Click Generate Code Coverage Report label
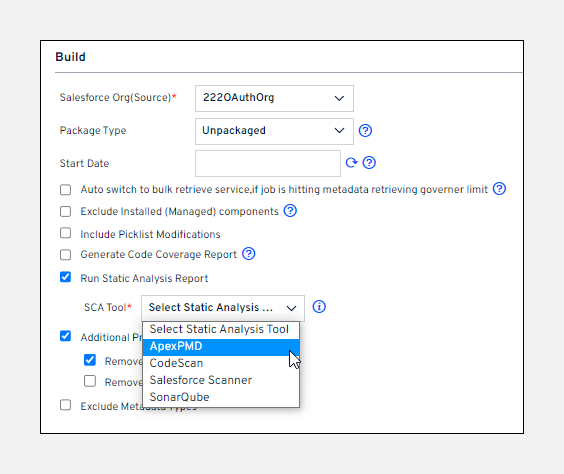Screen dimensions: 564x474 tap(159, 255)
